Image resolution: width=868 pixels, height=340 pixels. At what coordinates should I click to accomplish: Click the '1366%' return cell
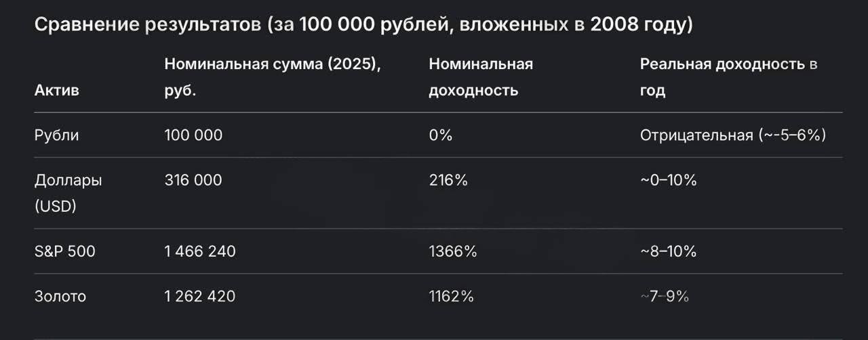pyautogui.click(x=453, y=251)
